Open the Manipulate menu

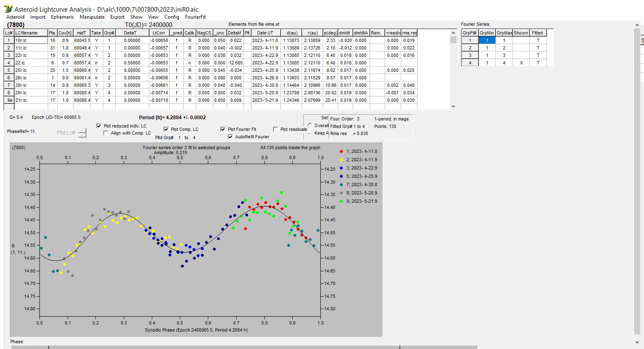point(92,17)
